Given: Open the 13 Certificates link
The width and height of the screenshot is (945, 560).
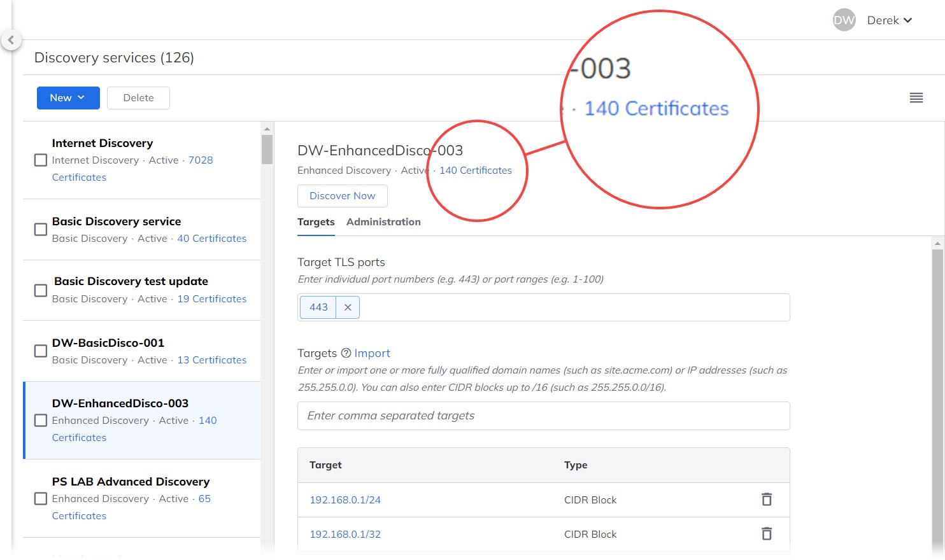Looking at the screenshot, I should (x=211, y=360).
